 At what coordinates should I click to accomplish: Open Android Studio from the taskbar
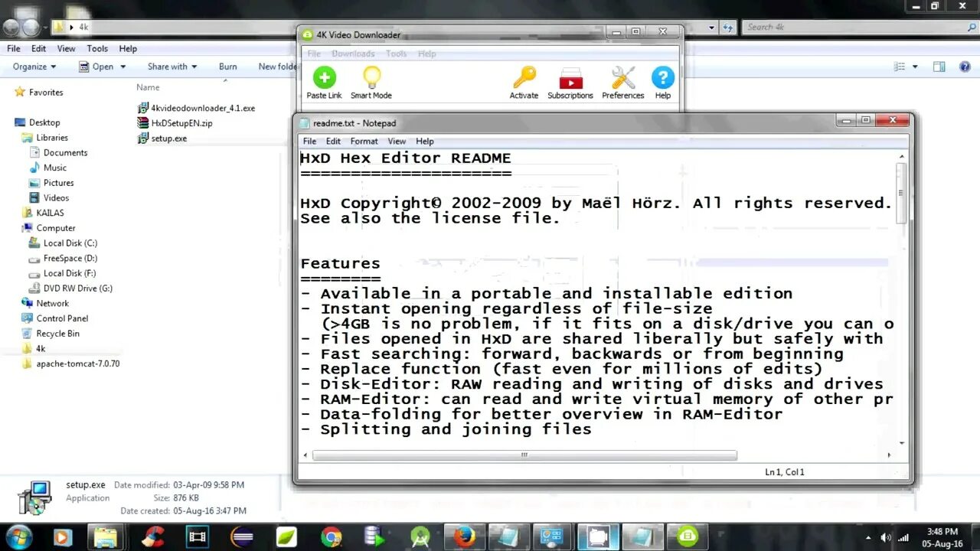coord(420,537)
